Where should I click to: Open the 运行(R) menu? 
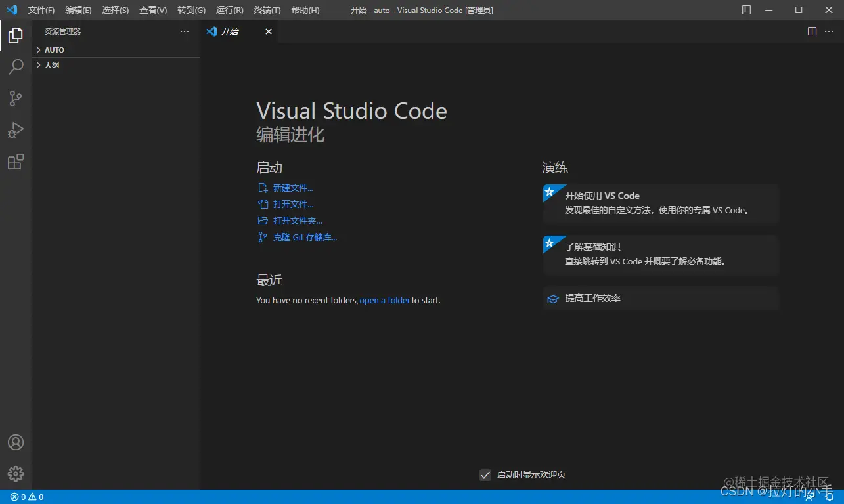pos(229,10)
